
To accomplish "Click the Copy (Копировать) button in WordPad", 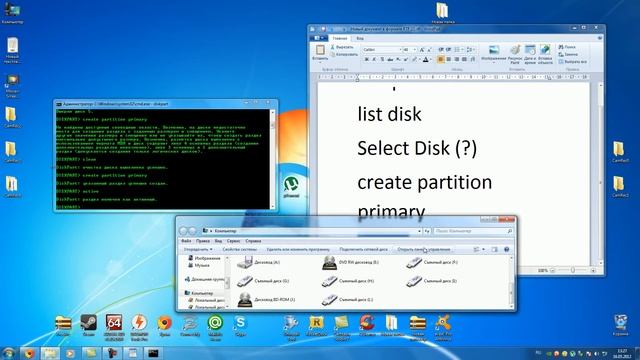I will 344,54.
